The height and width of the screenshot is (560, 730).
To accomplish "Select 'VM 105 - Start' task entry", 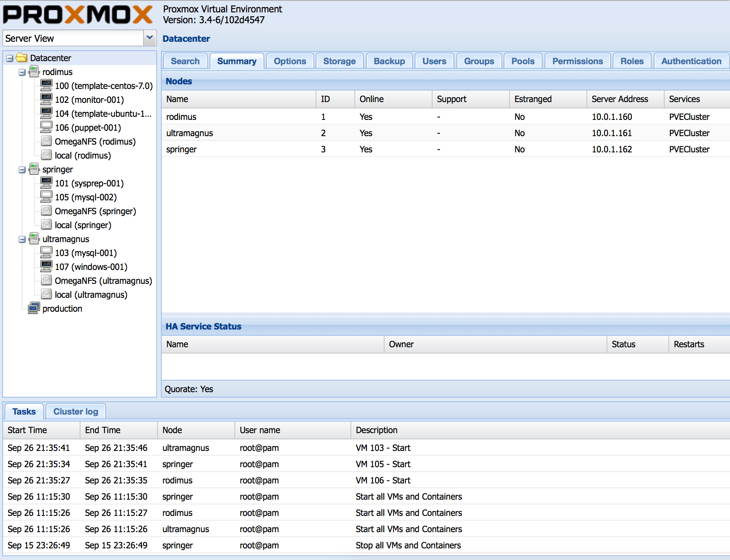I will (x=366, y=464).
